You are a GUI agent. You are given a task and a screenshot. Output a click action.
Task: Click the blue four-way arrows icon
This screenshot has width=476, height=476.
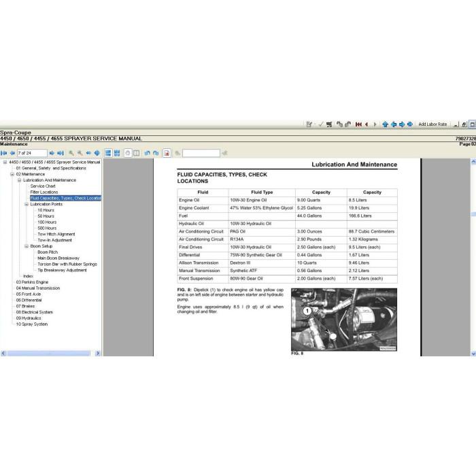tap(410, 124)
